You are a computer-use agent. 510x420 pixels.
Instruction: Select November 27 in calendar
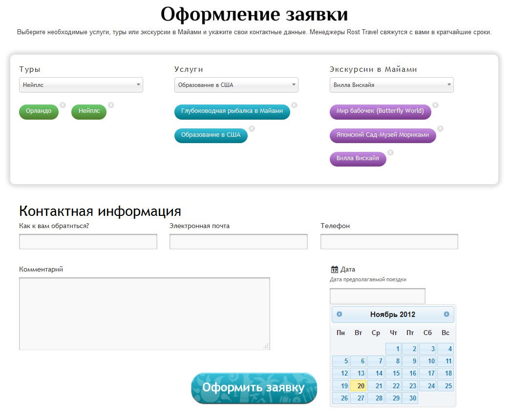[359, 398]
